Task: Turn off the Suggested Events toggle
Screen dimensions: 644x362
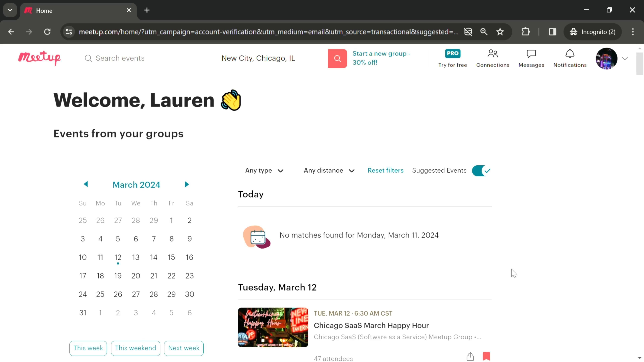Action: click(x=481, y=171)
